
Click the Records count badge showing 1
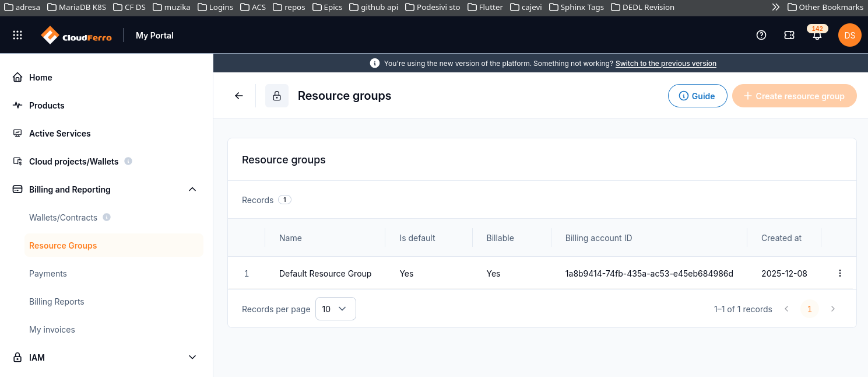pos(284,200)
